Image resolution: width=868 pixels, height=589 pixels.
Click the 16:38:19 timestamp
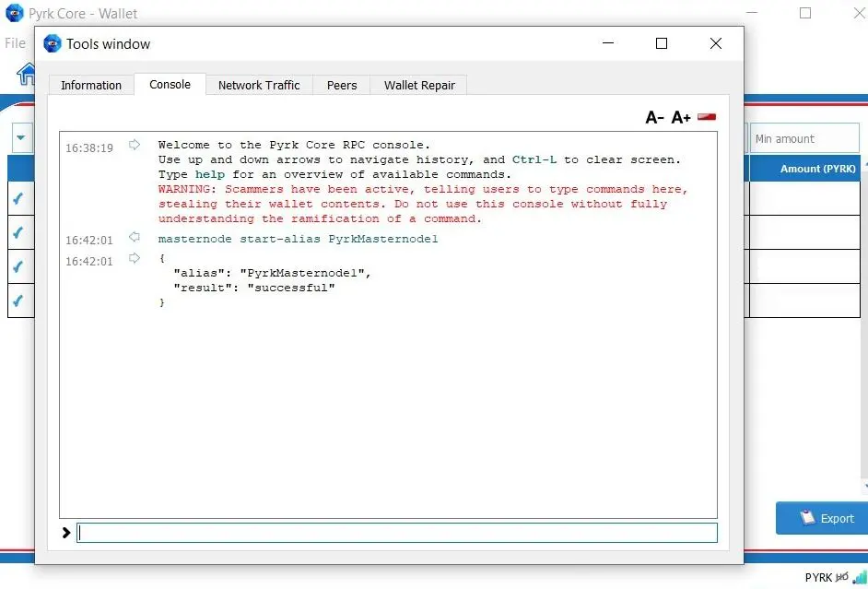(x=89, y=147)
